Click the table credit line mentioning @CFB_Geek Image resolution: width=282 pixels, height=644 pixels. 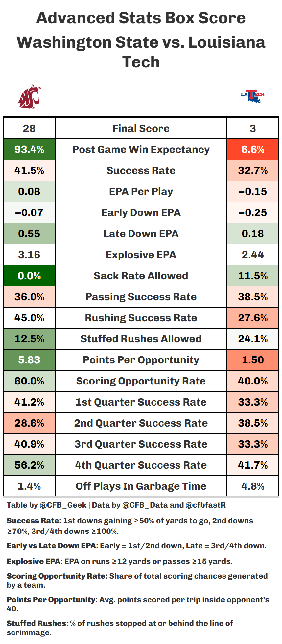[116, 505]
